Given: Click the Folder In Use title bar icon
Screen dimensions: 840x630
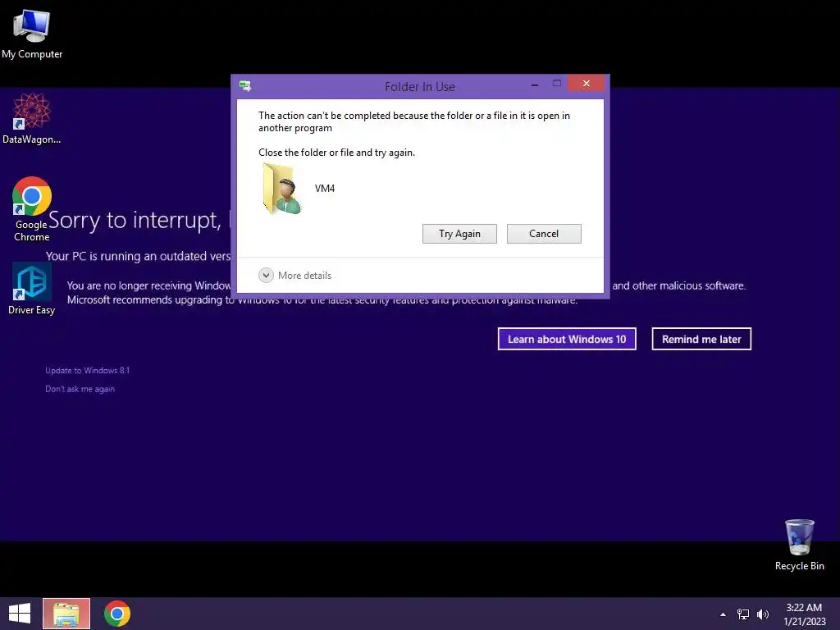Looking at the screenshot, I should (x=245, y=85).
